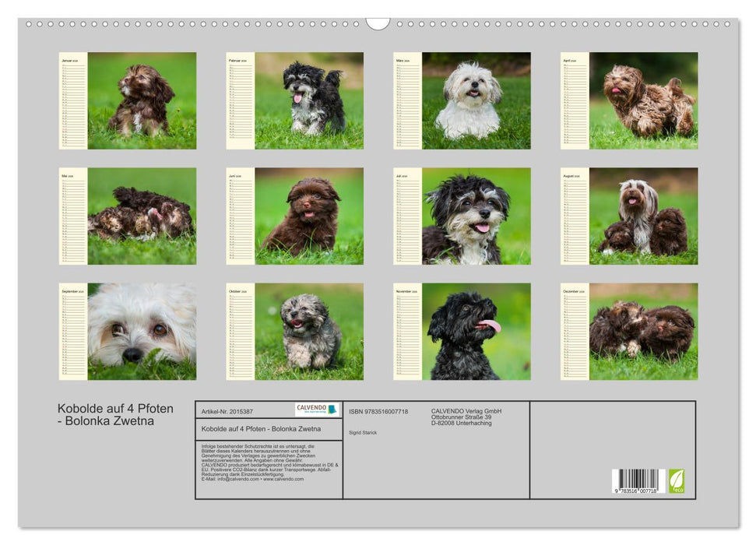Select the Oktober grey puppy thumbnail
This screenshot has width=756, height=545.
tap(309, 331)
